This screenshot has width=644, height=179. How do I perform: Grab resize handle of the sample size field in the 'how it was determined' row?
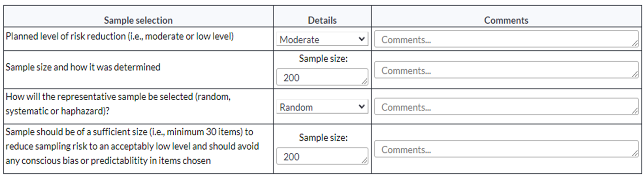click(364, 81)
